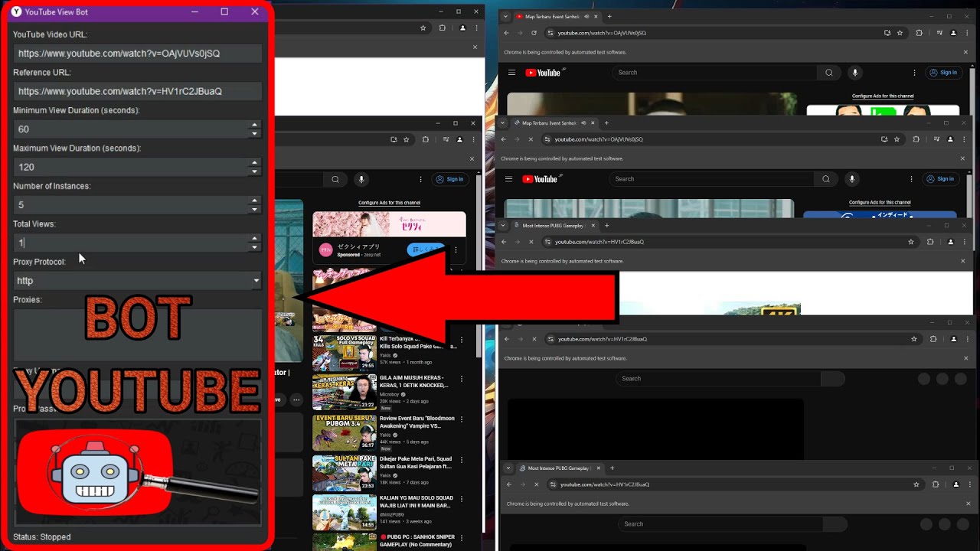Open ad options on ゼクシィアプリ sponsored card
The width and height of the screenshot is (980, 551).
coord(456,249)
